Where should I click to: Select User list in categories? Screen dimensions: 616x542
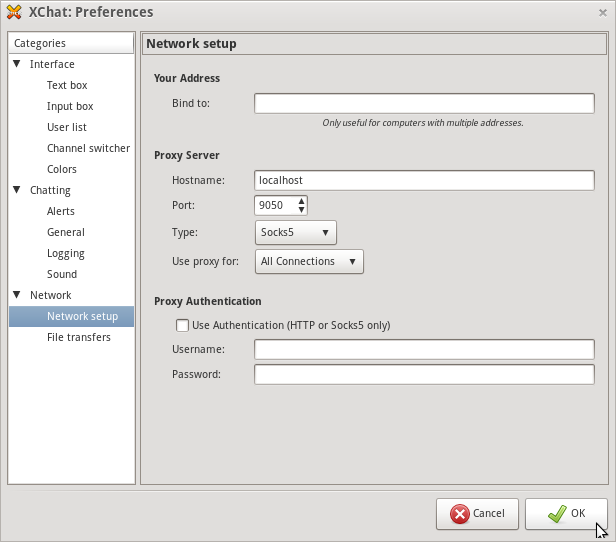(x=66, y=127)
